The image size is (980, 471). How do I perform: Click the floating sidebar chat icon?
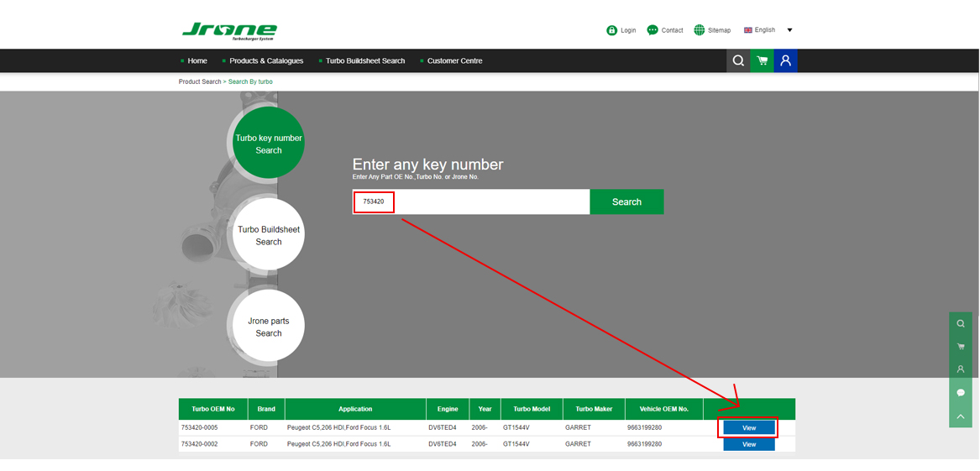click(961, 392)
